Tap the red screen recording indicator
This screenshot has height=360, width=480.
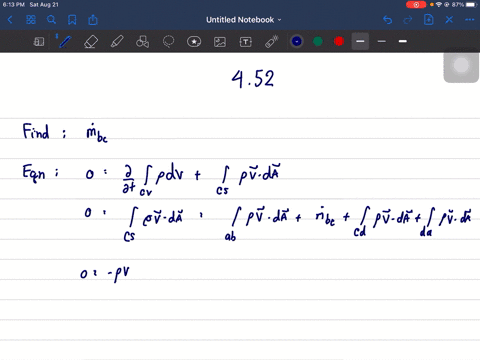[x=416, y=5]
